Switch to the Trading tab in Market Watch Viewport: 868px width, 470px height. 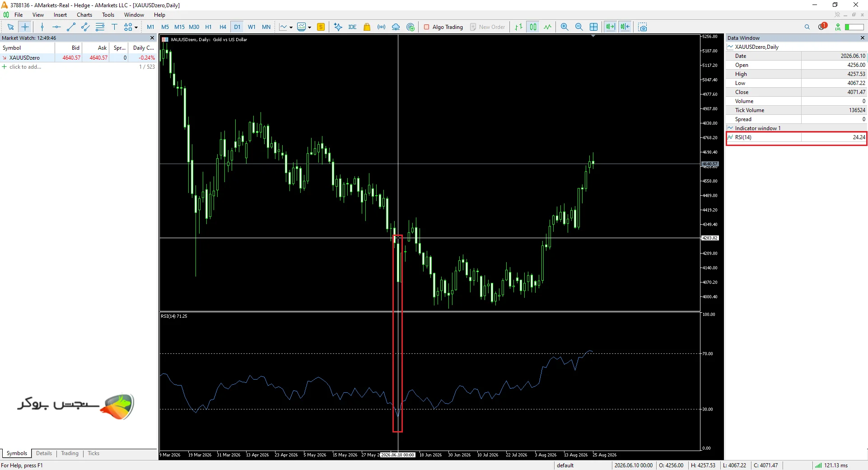[70, 453]
